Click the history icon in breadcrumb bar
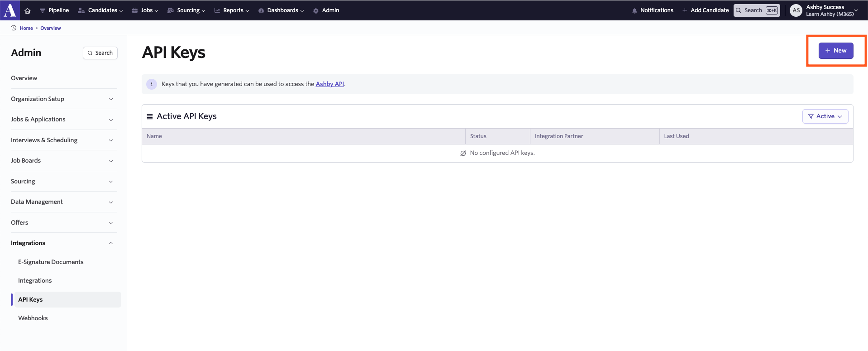 tap(14, 28)
